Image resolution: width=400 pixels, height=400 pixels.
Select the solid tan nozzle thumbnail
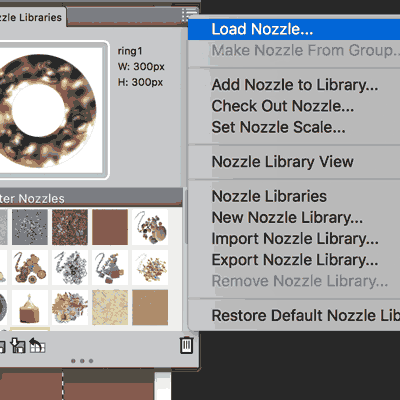[150, 307]
